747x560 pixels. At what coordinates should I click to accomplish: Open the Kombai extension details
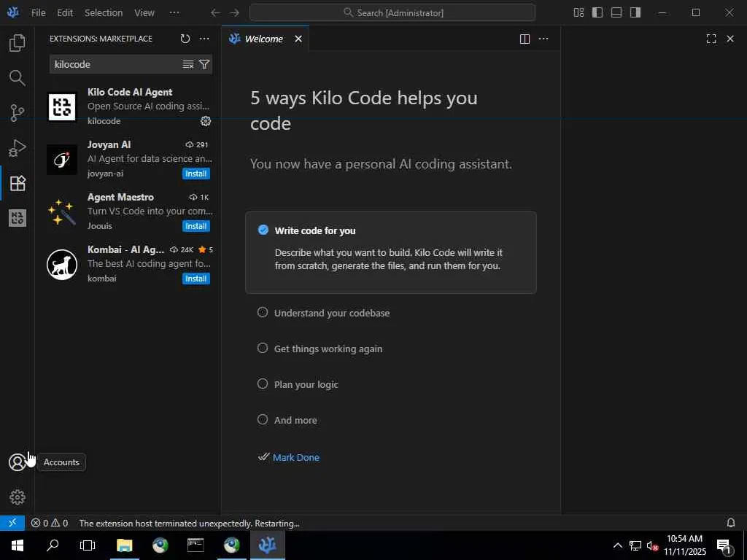coord(129,264)
